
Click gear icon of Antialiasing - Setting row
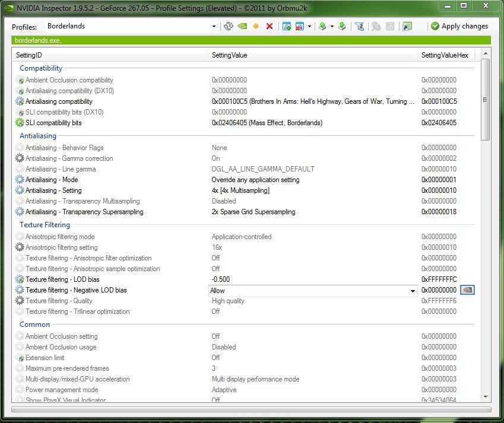tap(20, 190)
